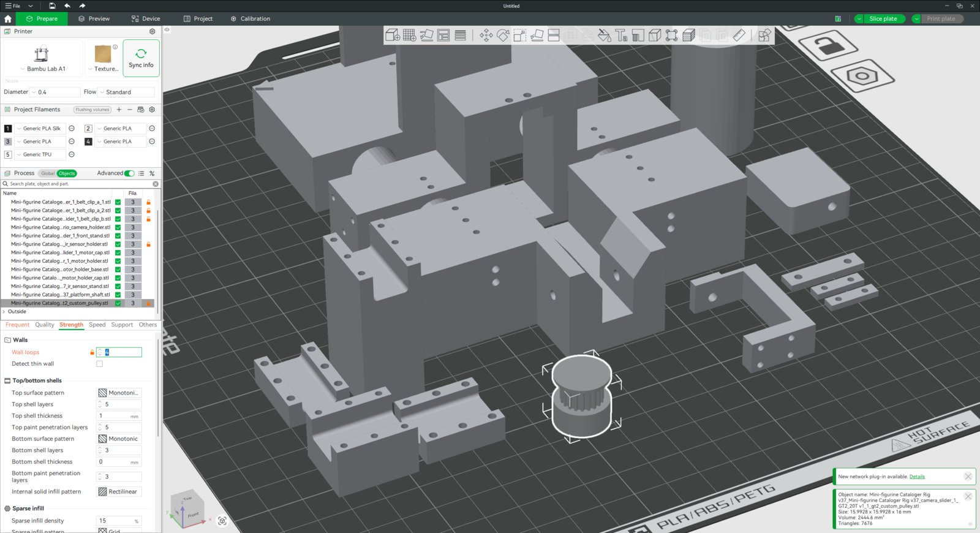980x533 pixels.
Task: Select the Measure ruler tool
Action: coord(739,36)
